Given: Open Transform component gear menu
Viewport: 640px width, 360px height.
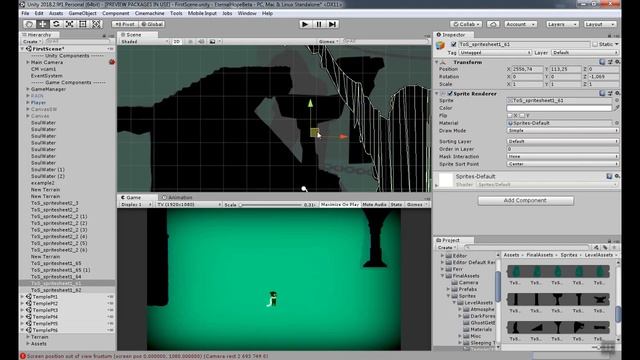Looking at the screenshot, I should pyautogui.click(x=617, y=62).
